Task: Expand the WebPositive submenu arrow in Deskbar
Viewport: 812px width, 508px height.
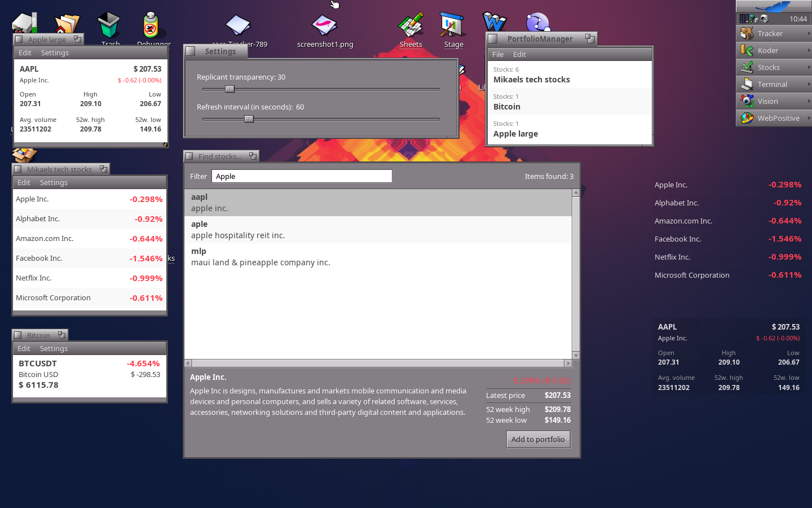Action: coord(809,118)
